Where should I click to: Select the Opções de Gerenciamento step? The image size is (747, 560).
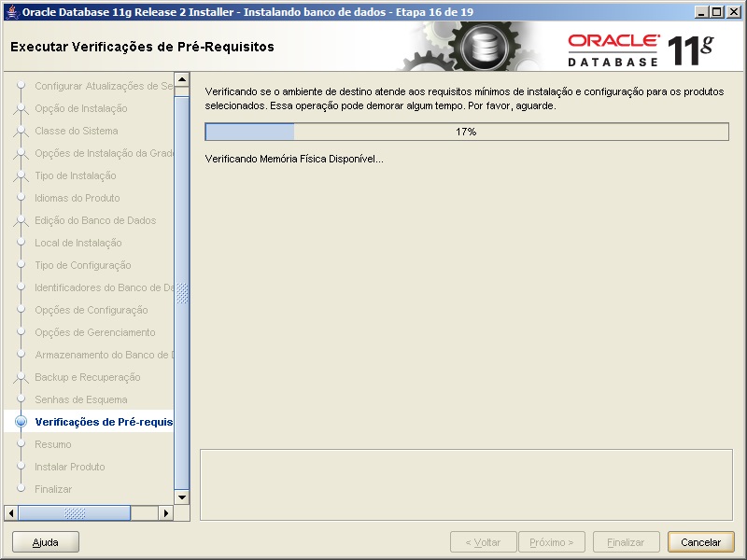[95, 332]
